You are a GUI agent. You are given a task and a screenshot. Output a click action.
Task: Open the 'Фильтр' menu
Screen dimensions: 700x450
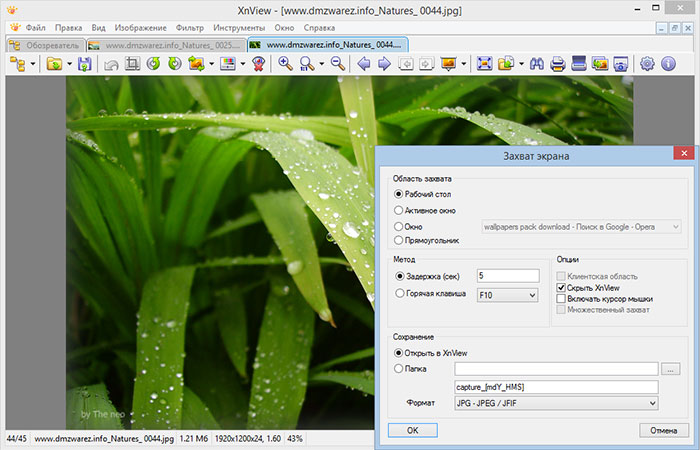point(189,28)
